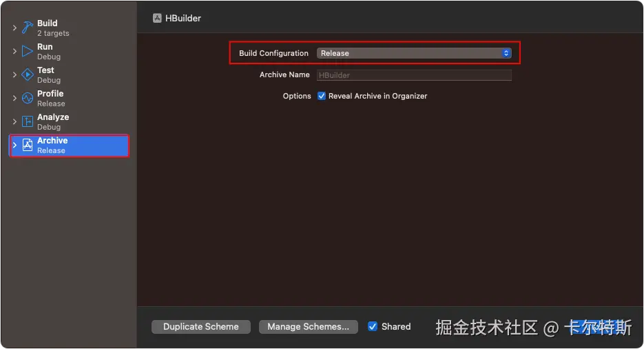Expand the Run action chevron
The width and height of the screenshot is (644, 349).
pyautogui.click(x=14, y=51)
